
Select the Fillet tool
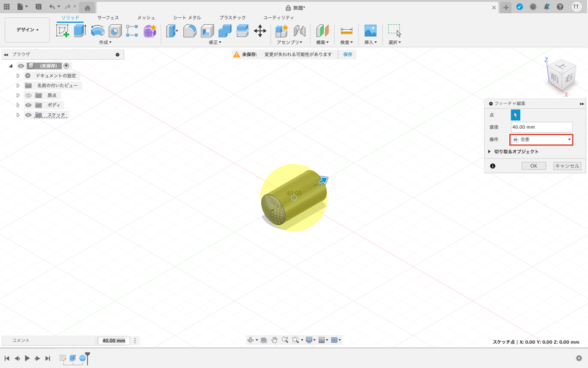[x=189, y=31]
